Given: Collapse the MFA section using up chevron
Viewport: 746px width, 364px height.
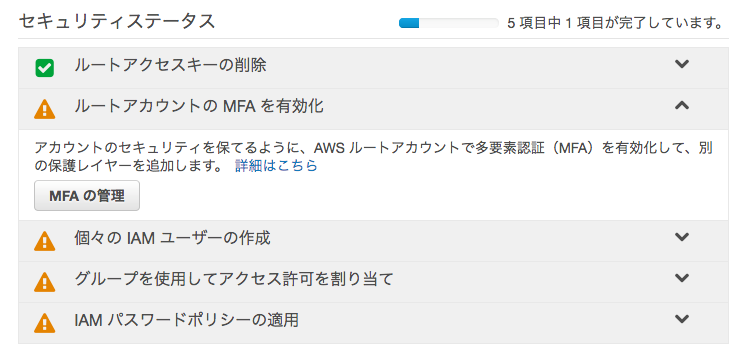Looking at the screenshot, I should [x=682, y=105].
